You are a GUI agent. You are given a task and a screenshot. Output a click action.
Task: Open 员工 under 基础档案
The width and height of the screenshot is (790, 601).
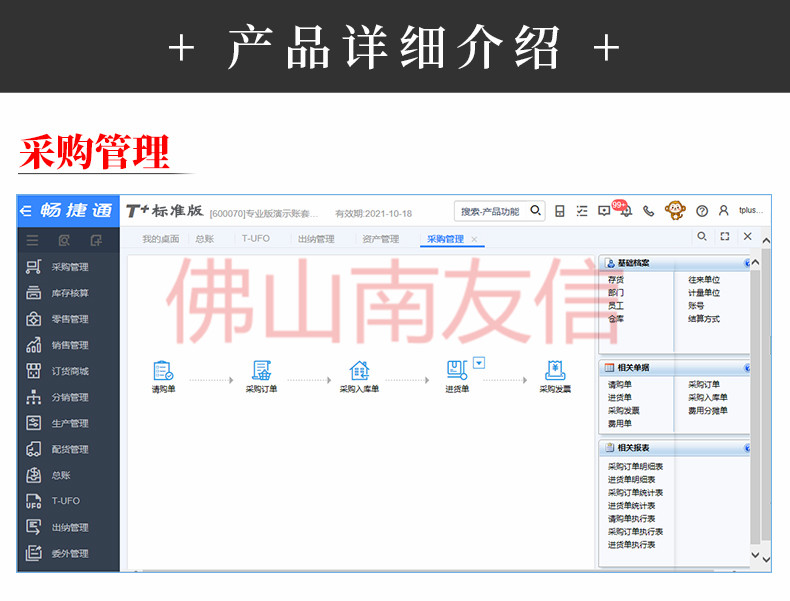(x=616, y=306)
